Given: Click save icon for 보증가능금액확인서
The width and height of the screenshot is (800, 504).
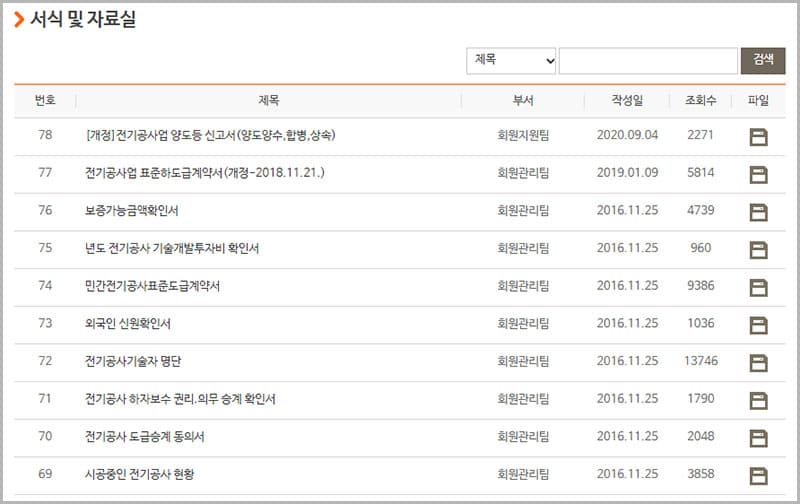Looking at the screenshot, I should (758, 211).
